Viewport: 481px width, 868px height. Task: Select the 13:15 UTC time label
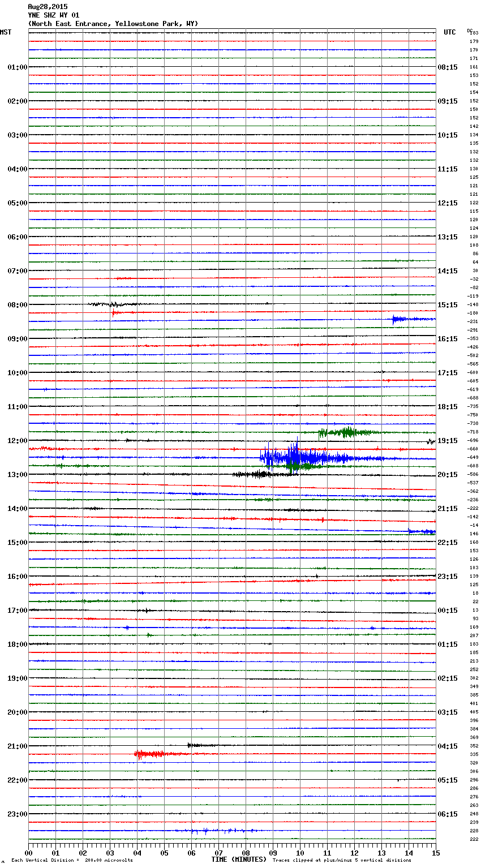(x=448, y=237)
